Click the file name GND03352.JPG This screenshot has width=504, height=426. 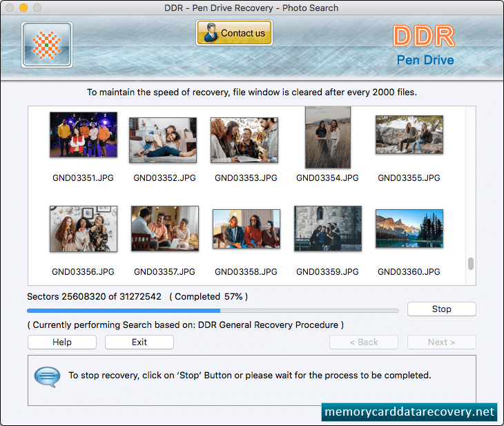point(164,178)
